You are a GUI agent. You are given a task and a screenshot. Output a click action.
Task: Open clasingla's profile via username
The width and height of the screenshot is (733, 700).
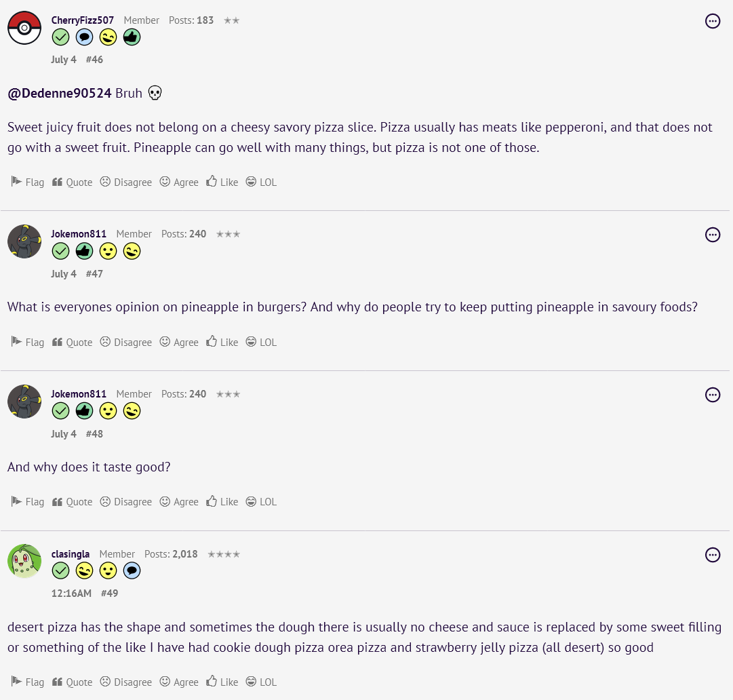tap(71, 554)
